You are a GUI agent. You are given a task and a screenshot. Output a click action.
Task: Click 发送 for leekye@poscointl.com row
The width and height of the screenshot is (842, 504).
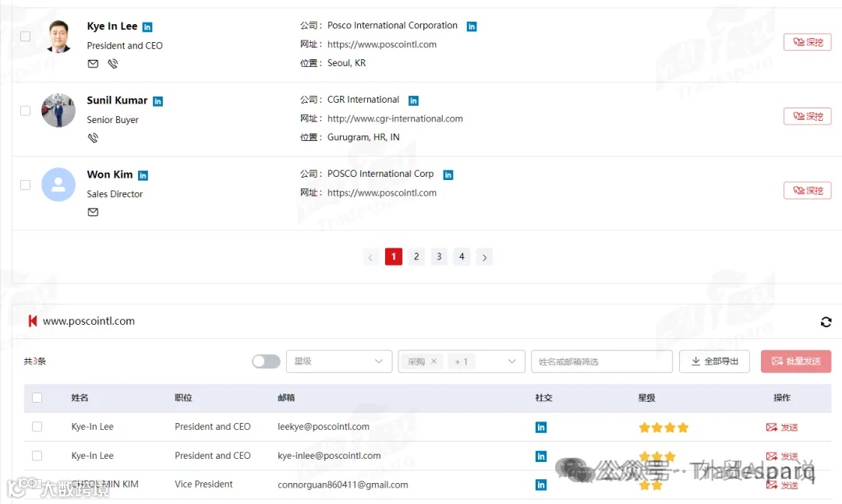click(x=782, y=427)
